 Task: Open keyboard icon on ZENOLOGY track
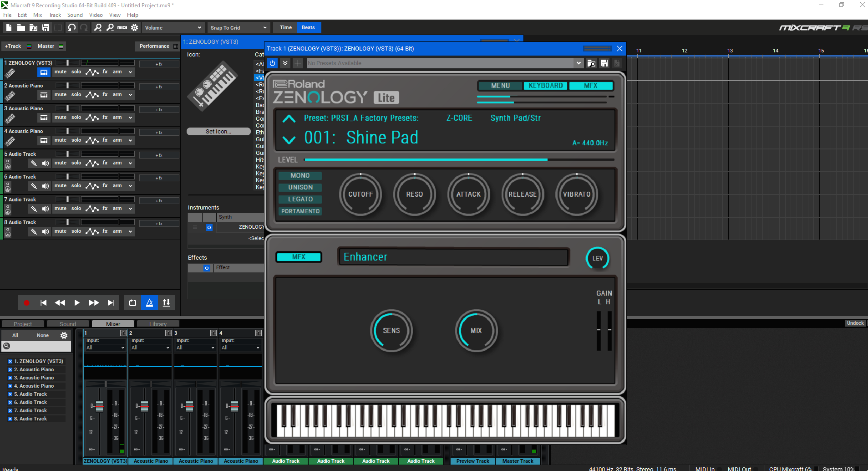click(44, 72)
